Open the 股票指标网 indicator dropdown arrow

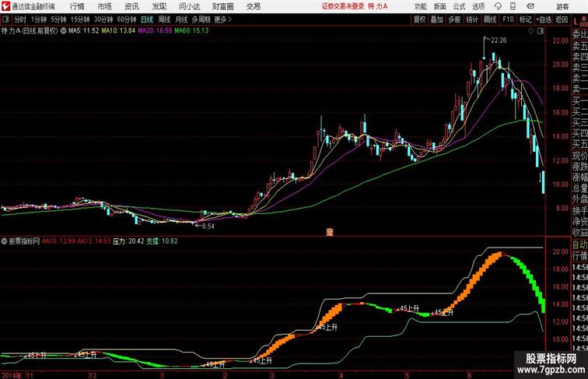(4, 241)
